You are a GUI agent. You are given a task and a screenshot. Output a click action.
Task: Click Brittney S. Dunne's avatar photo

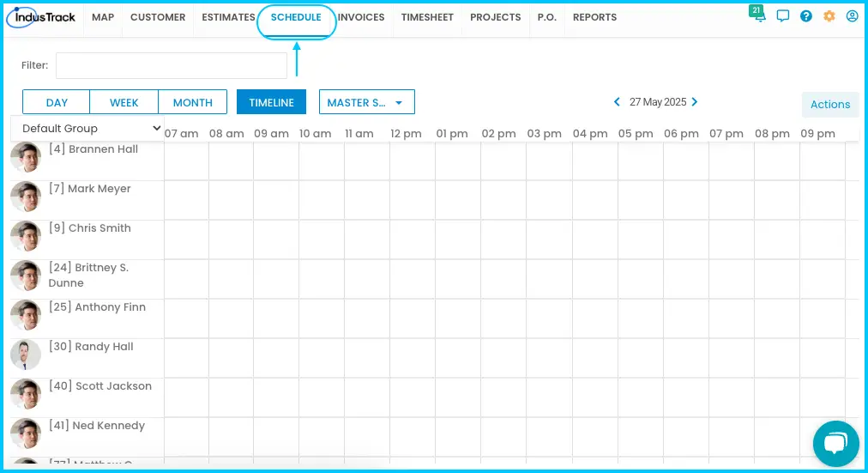pos(26,276)
